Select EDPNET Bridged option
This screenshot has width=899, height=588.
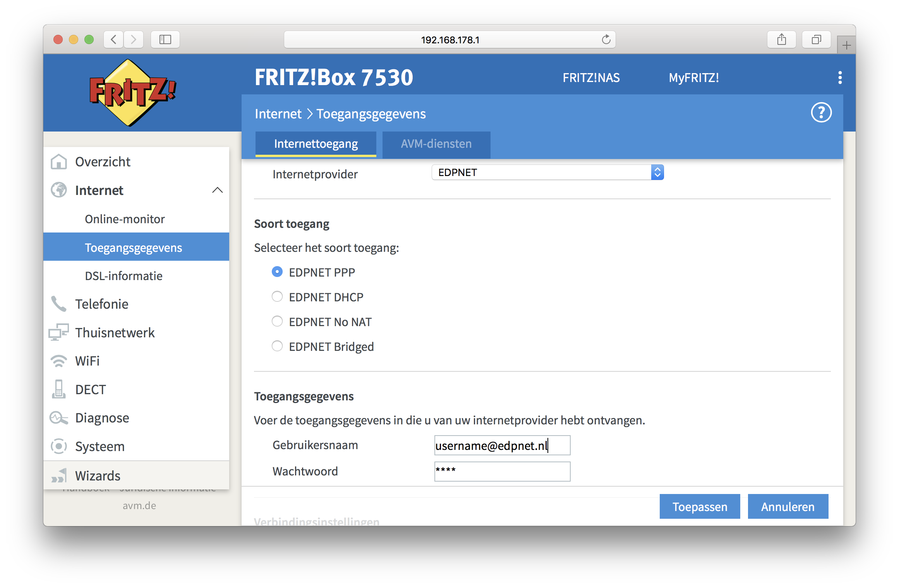coord(277,346)
